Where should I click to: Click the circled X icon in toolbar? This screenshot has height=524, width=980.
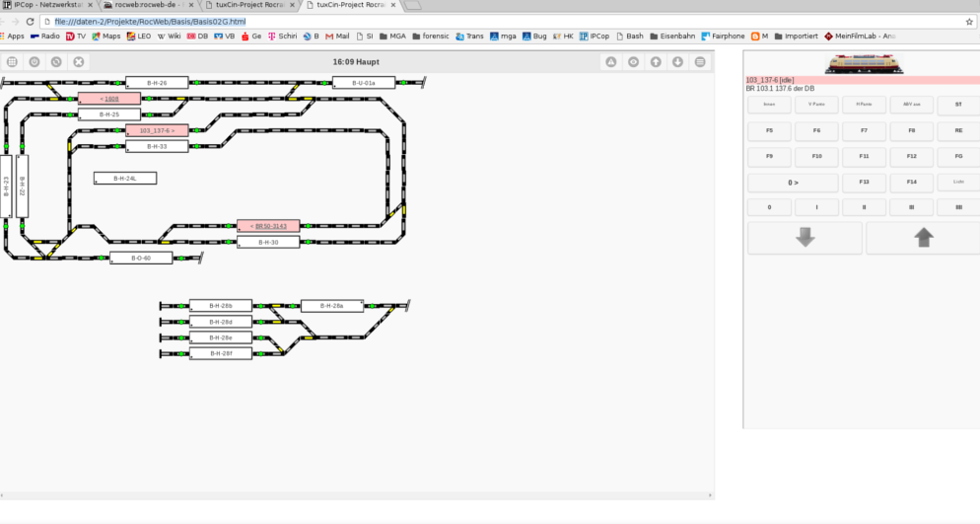(79, 62)
